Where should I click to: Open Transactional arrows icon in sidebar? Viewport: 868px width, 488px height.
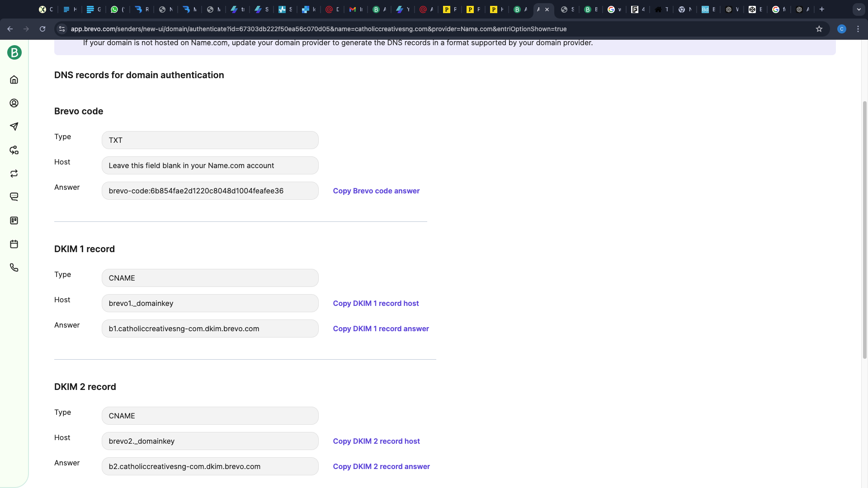14,174
